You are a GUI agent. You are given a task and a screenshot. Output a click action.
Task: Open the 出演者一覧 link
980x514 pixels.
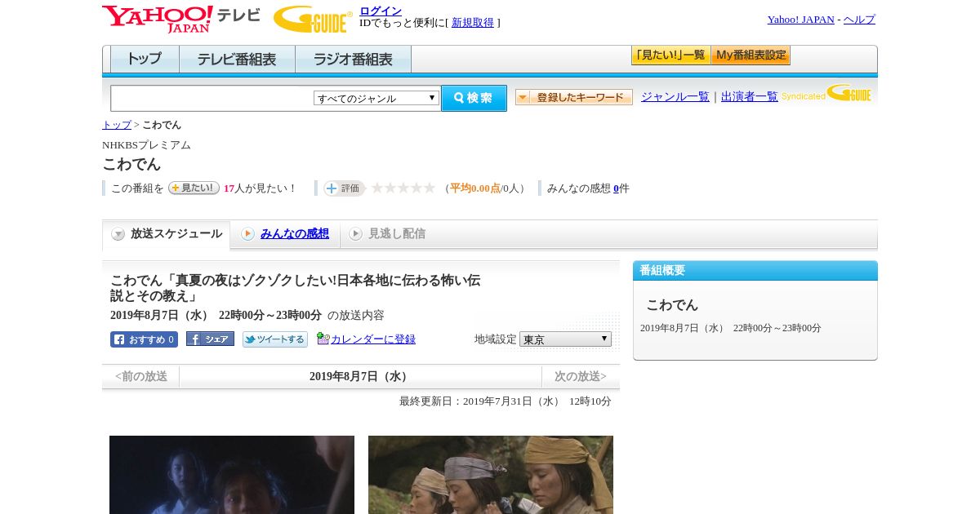click(x=750, y=96)
